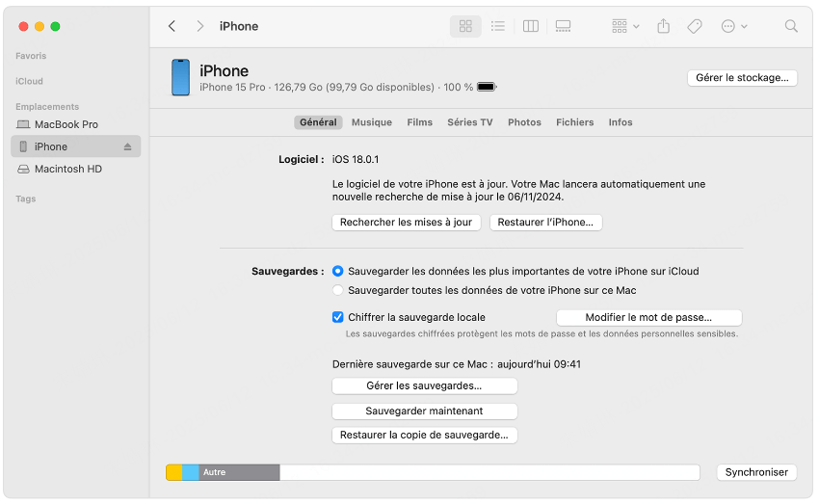Click the yellow storage bar segment
Screen dimensions: 819x504
(174, 472)
